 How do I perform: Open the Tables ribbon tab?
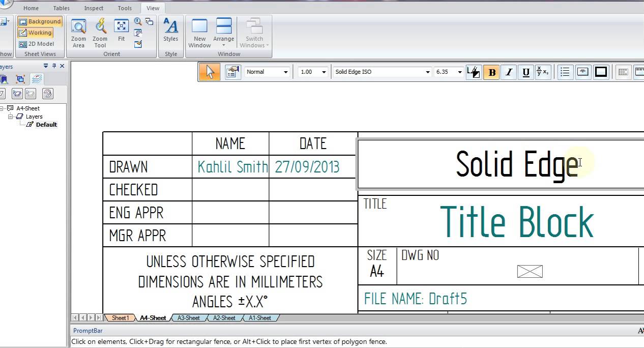(62, 8)
